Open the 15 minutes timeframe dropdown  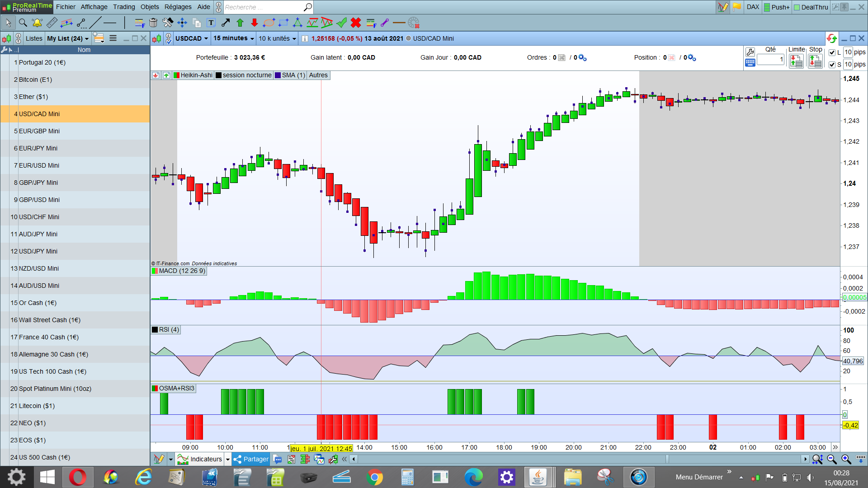click(x=234, y=38)
